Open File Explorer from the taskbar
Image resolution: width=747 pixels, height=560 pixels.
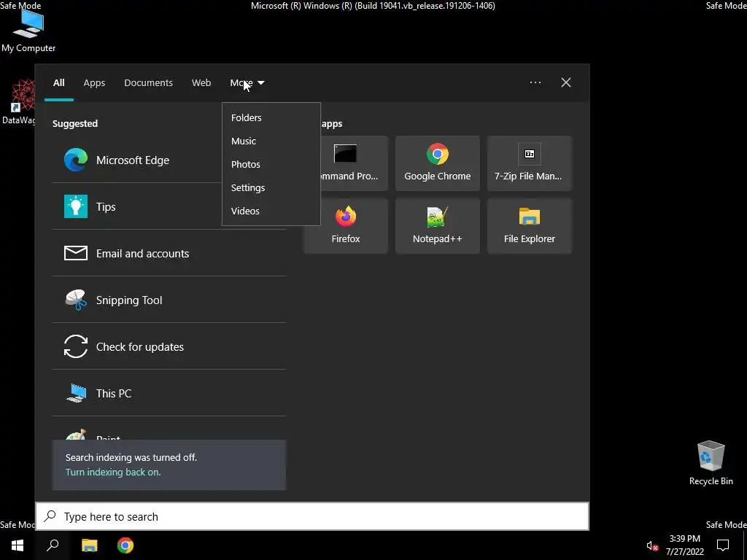click(x=89, y=545)
